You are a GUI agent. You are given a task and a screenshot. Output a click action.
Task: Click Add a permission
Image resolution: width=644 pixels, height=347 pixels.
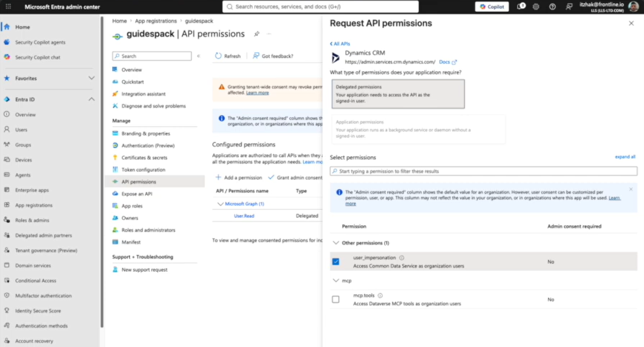tap(239, 178)
